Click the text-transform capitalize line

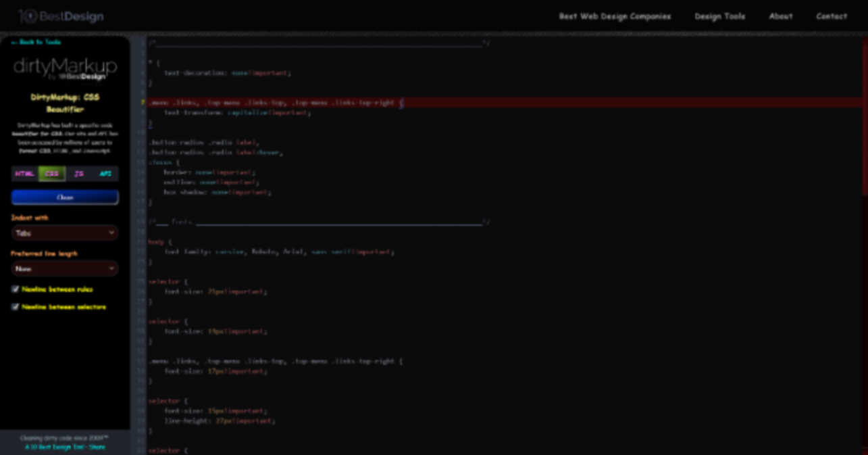pos(238,113)
